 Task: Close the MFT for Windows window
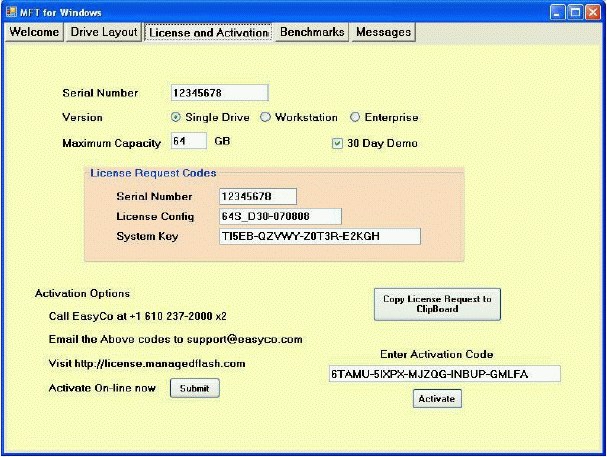(x=593, y=12)
